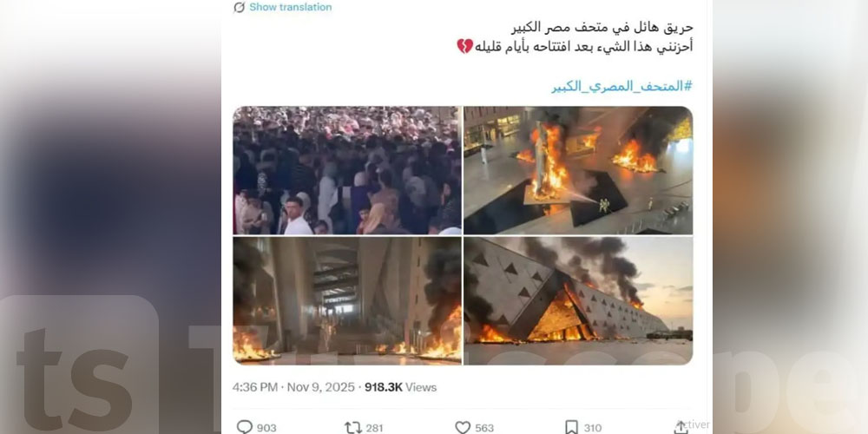868x434 pixels.
Task: Open the burning museum exterior photo
Action: (578, 300)
